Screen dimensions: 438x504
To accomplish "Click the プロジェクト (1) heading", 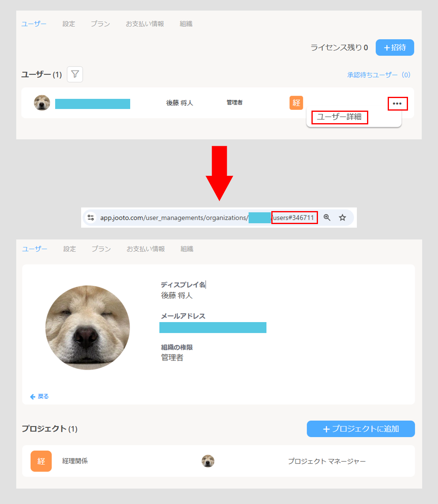I will (x=49, y=429).
